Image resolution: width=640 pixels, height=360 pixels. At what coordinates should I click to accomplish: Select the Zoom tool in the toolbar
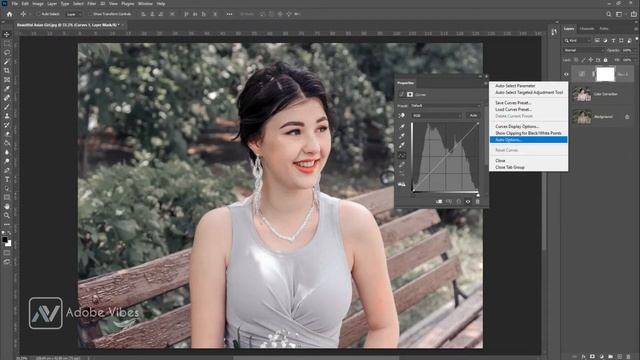click(7, 215)
